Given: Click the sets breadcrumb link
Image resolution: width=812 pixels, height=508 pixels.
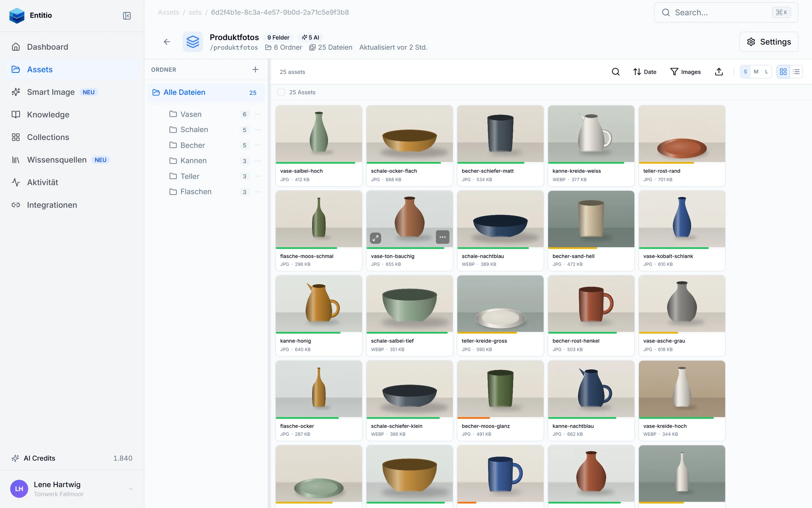Looking at the screenshot, I should [195, 12].
